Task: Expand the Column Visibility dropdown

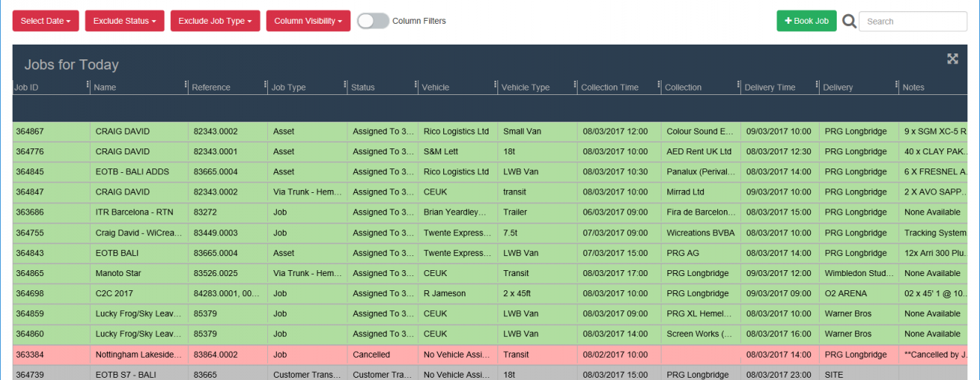Action: (x=308, y=21)
